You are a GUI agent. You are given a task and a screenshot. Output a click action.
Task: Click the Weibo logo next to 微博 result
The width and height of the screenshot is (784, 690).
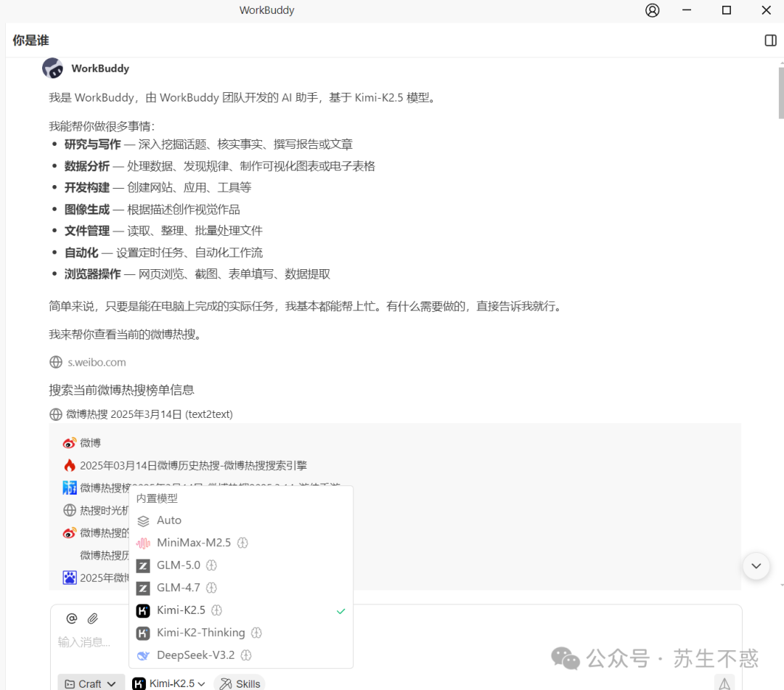pos(70,443)
